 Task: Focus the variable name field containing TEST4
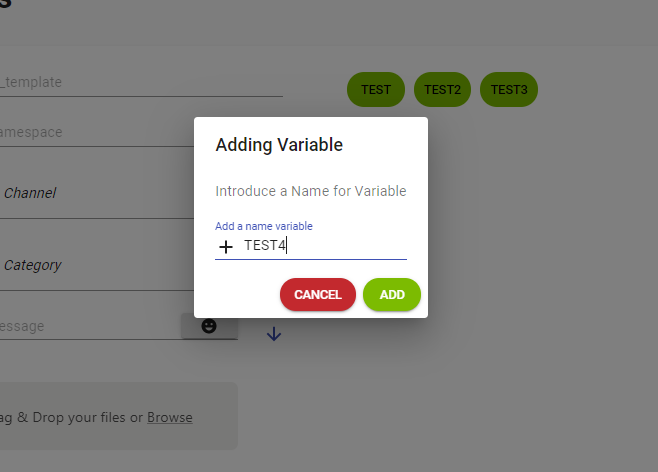(320, 246)
